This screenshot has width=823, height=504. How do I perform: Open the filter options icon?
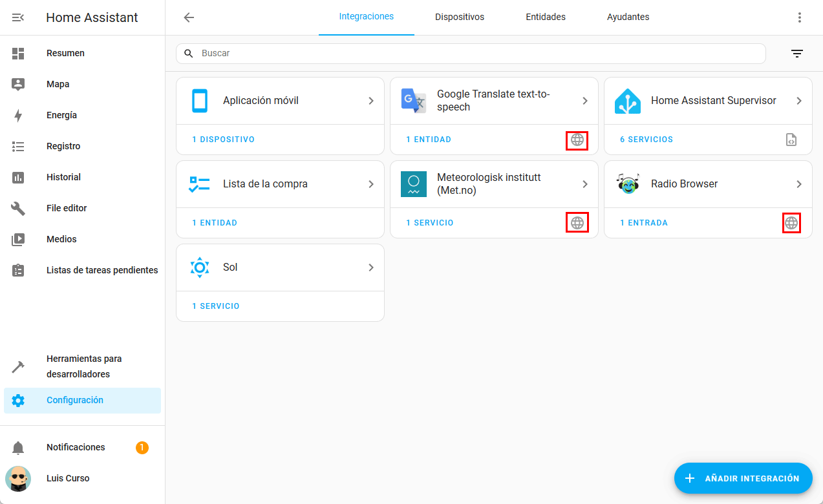coord(797,54)
